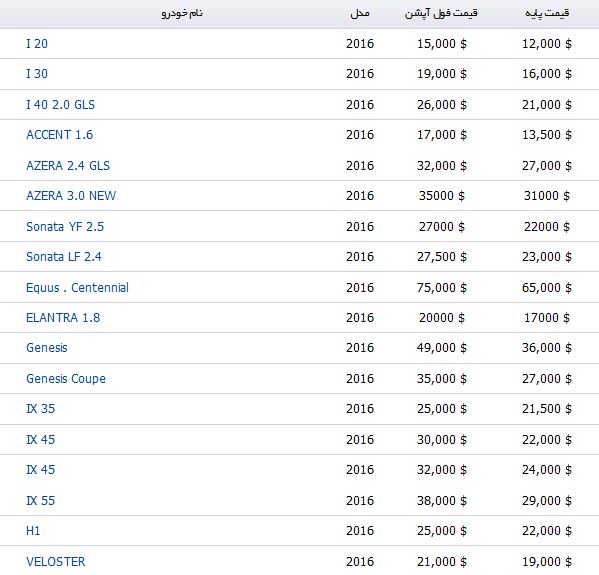Open AZERA 3.0 NEW details

click(71, 195)
